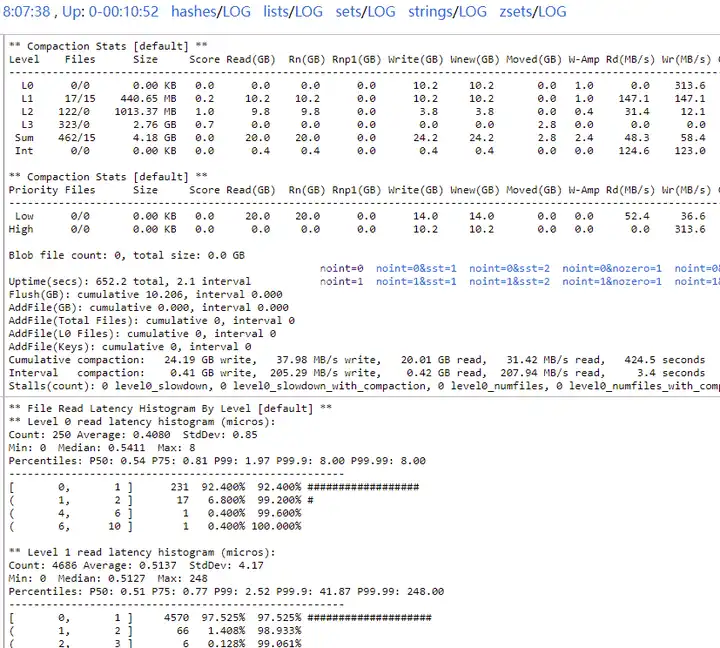This screenshot has width=720, height=648.
Task: Follow the noint=1&sst=2 link
Action: tap(509, 282)
